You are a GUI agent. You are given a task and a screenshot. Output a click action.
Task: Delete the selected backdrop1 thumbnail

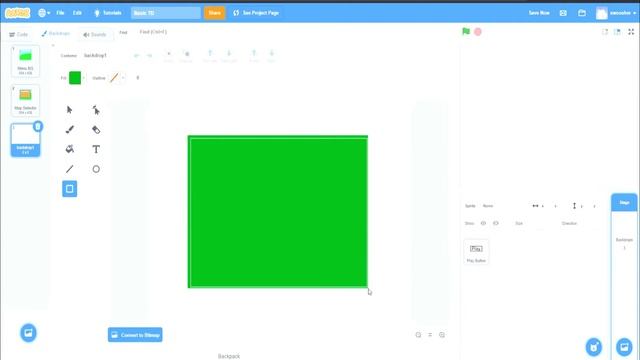pyautogui.click(x=38, y=127)
